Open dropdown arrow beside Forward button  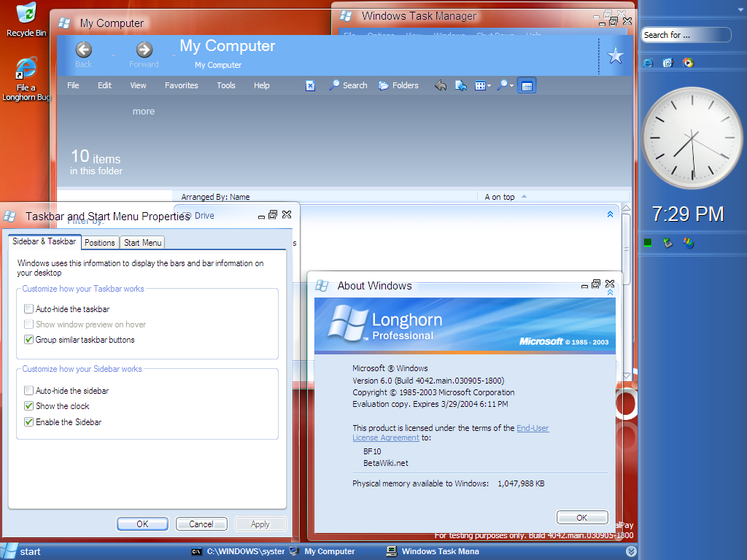coord(174,55)
